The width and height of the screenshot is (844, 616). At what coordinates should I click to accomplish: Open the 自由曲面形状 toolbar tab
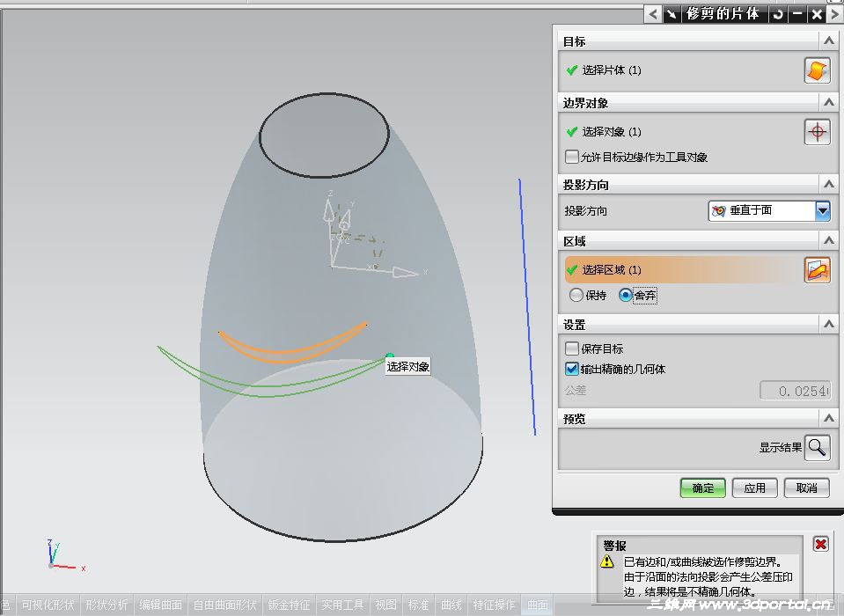click(x=224, y=605)
